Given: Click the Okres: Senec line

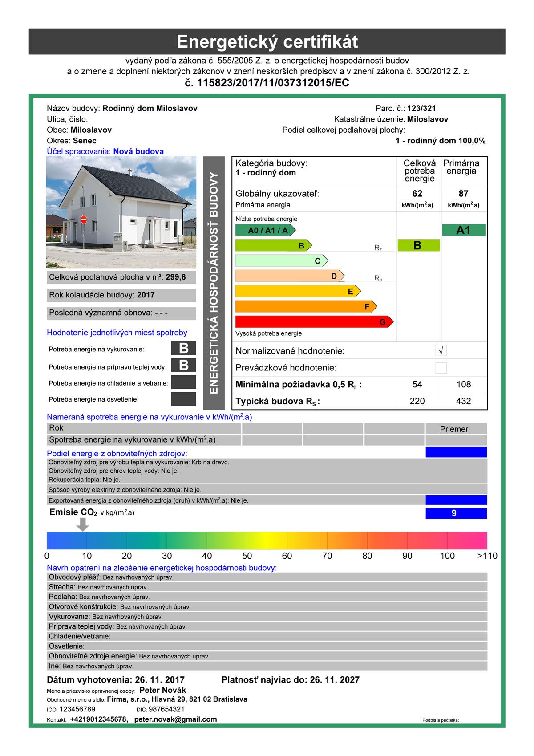Looking at the screenshot, I should pos(72,141).
